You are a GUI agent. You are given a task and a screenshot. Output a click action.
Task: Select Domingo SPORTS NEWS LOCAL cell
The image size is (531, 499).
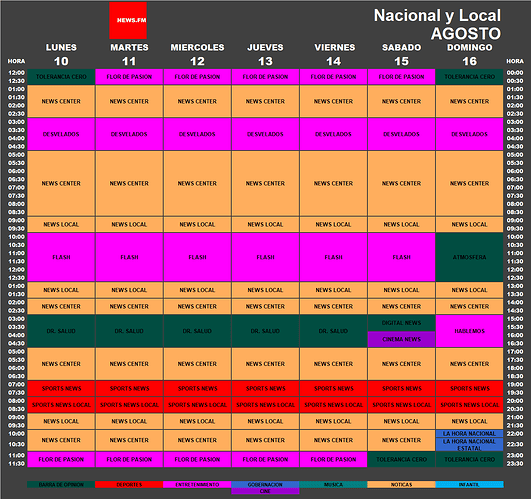tap(469, 405)
